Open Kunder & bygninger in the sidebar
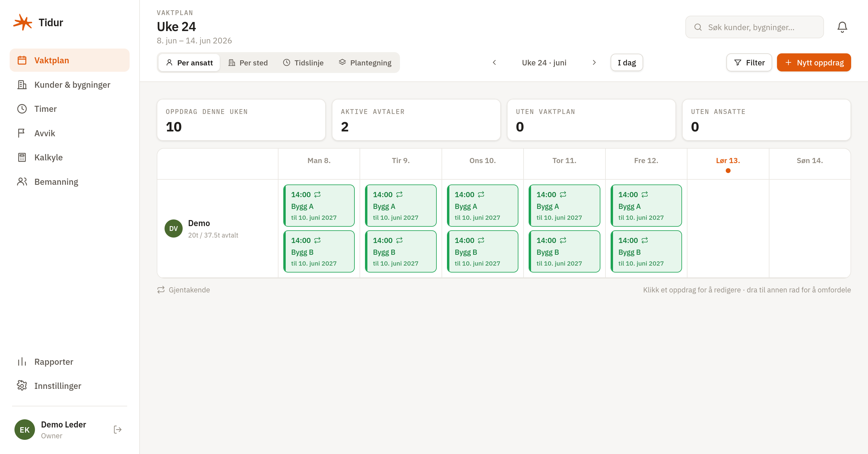The image size is (868, 454). 69,85
